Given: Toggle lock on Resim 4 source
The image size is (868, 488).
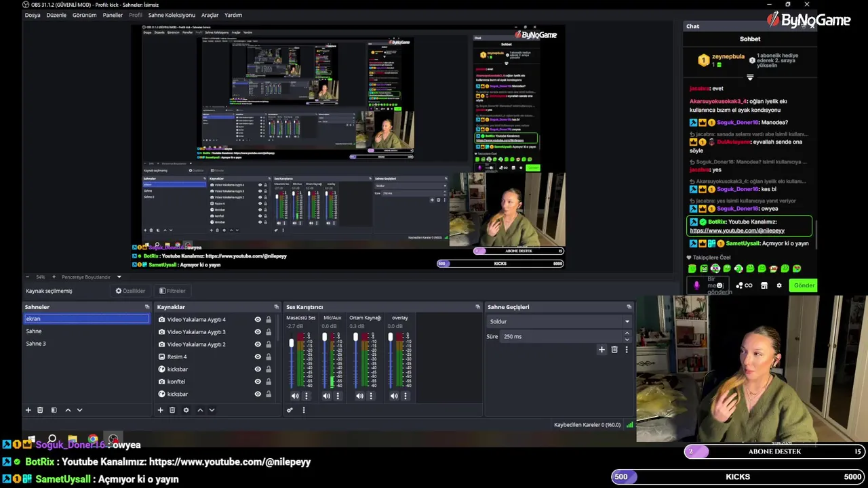Looking at the screenshot, I should pos(269,357).
